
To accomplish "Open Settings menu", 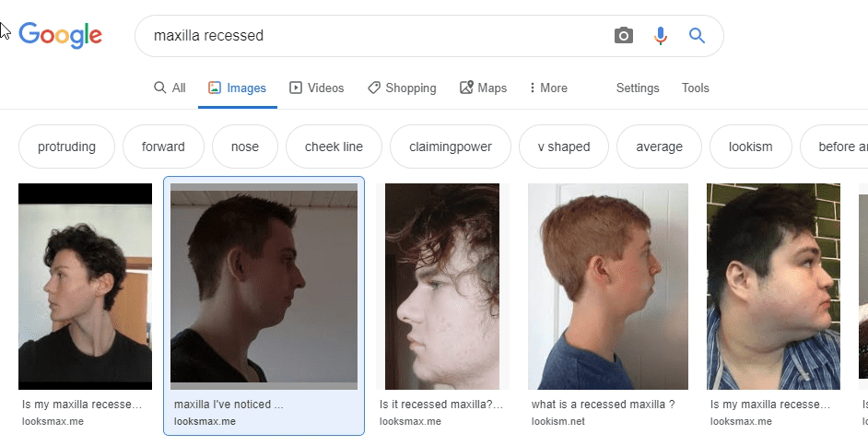I will (638, 88).
